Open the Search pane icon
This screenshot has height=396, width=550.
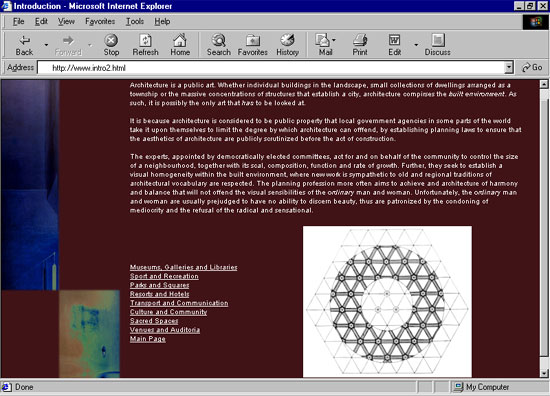pyautogui.click(x=219, y=40)
